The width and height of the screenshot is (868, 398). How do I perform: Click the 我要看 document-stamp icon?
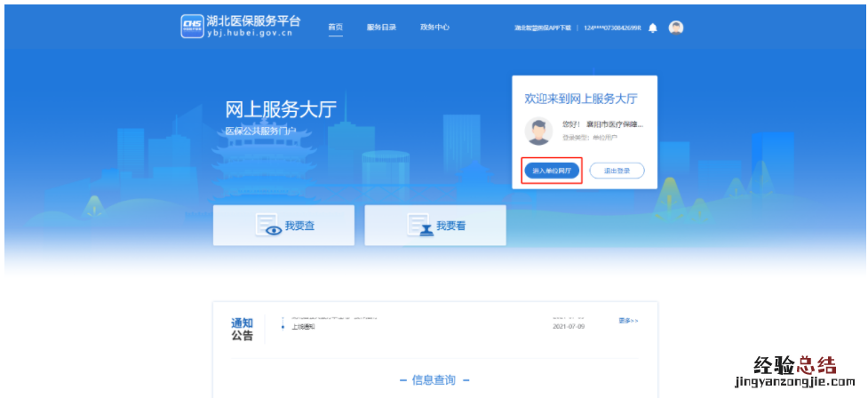click(421, 226)
